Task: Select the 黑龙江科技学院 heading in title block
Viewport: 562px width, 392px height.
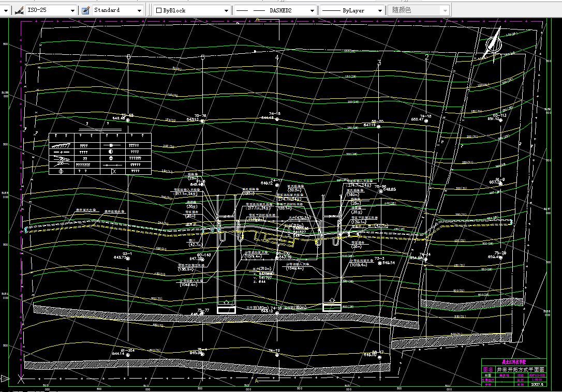Action: pos(513,362)
